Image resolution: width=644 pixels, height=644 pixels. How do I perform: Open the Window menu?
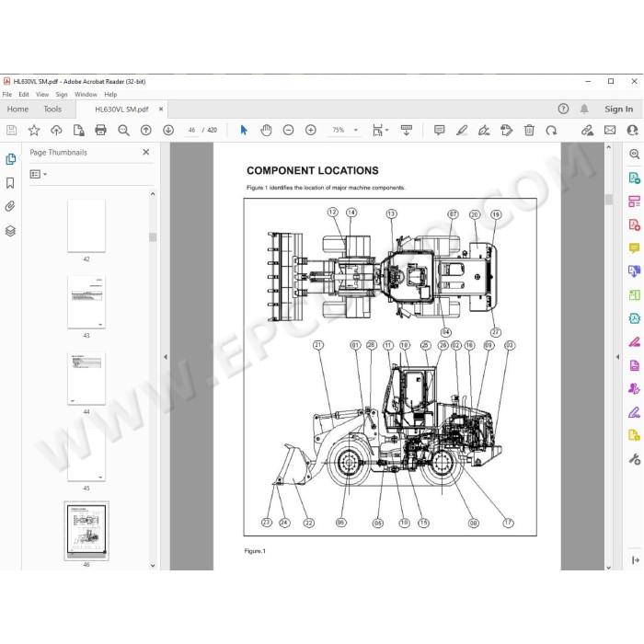86,95
